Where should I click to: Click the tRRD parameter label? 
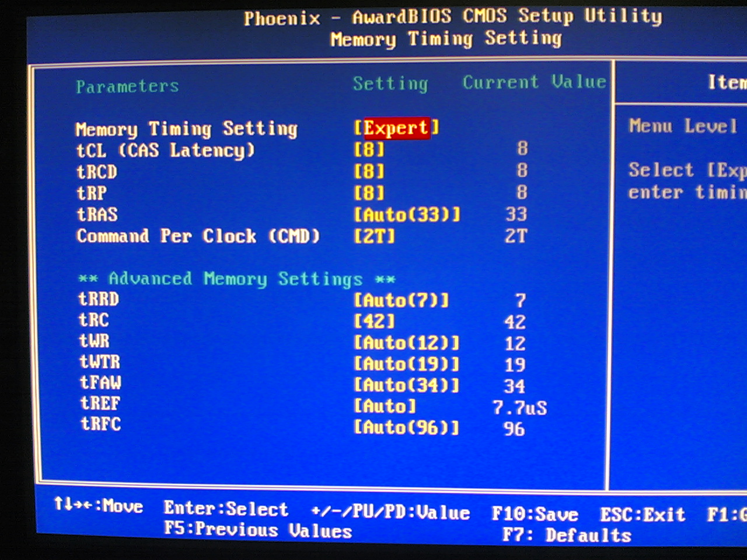(99, 299)
